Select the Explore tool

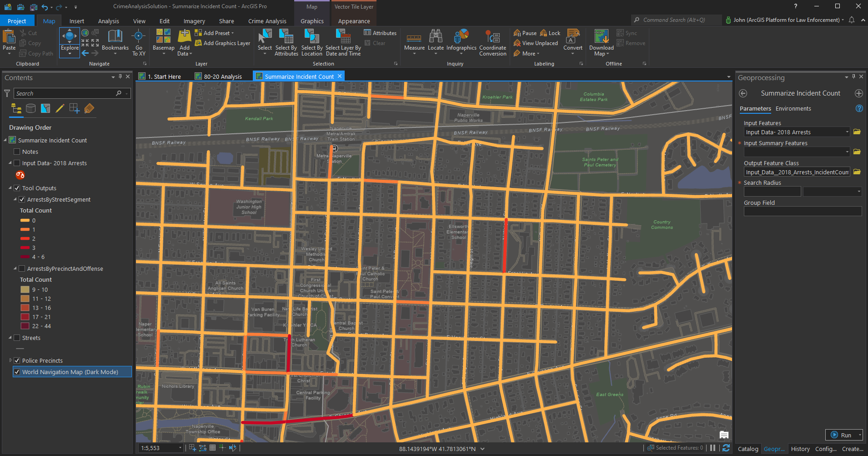[x=69, y=39]
